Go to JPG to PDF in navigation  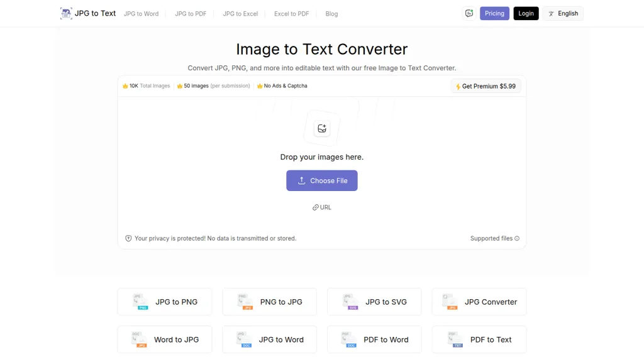(191, 14)
